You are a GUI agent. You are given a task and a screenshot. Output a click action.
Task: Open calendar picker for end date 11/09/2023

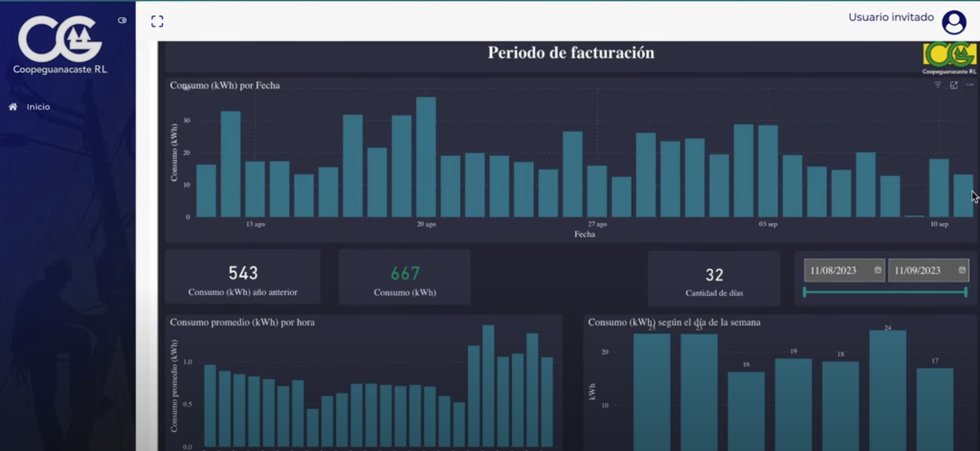pyautogui.click(x=962, y=271)
